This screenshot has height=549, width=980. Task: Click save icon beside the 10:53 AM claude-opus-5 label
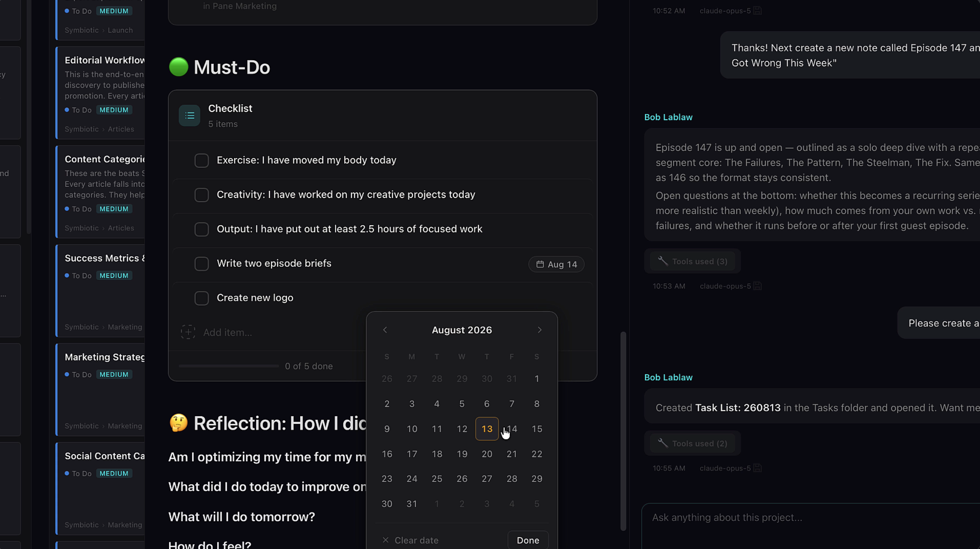(757, 286)
